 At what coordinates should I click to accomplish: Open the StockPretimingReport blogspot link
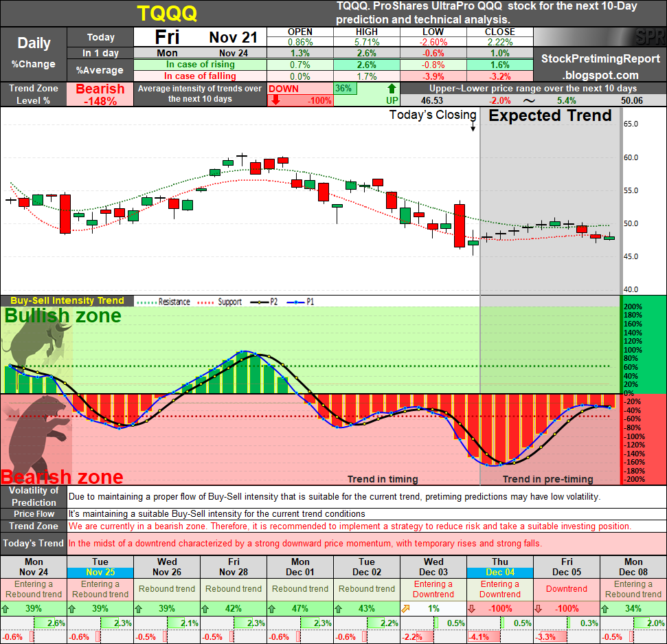600,67
